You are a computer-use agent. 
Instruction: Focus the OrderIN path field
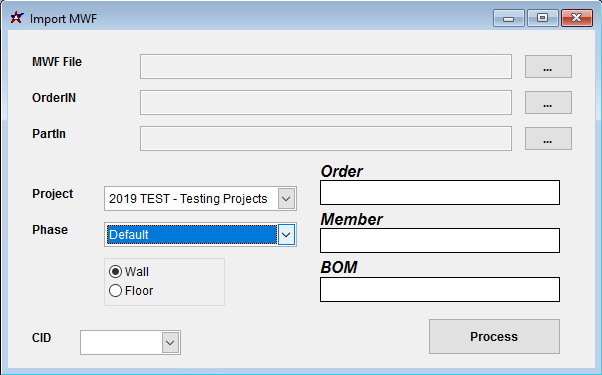[x=326, y=102]
